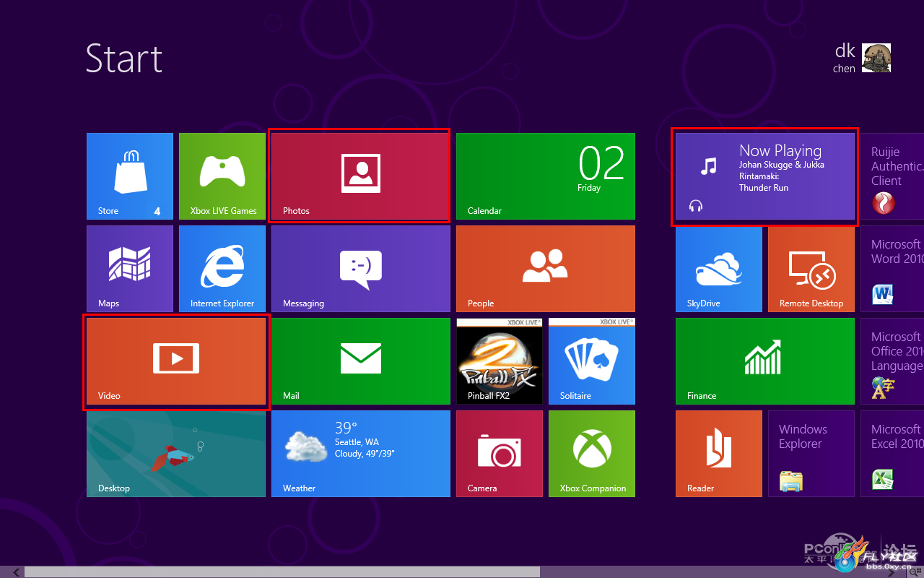Open Microsoft Office 2010 Language tile
The height and width of the screenshot is (578, 924).
892,361
